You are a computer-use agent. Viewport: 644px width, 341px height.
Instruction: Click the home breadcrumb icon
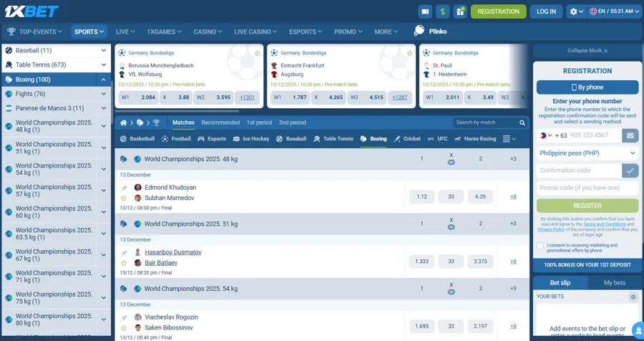click(x=123, y=123)
